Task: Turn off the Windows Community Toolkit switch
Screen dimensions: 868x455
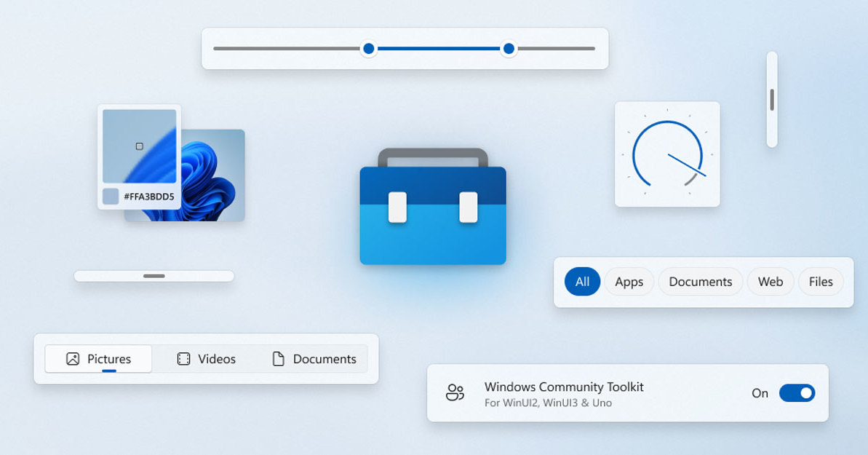Action: 797,393
